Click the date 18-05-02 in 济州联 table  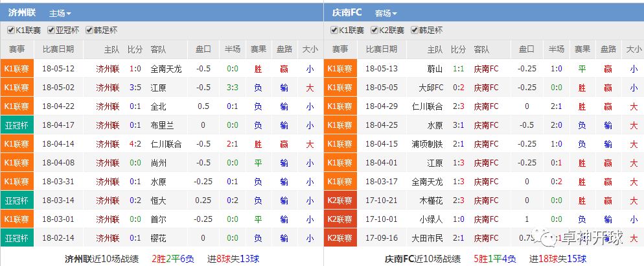(58, 88)
